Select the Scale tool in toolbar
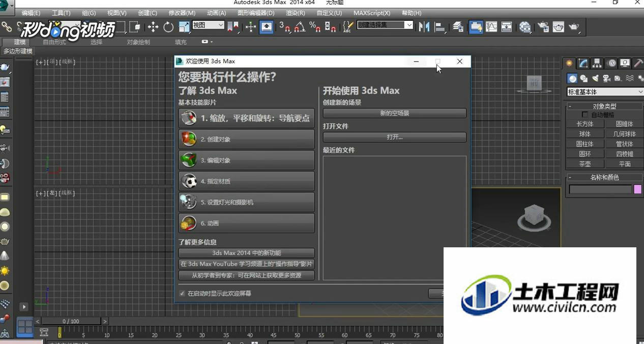Screen dimensions: 644x344 (184, 27)
